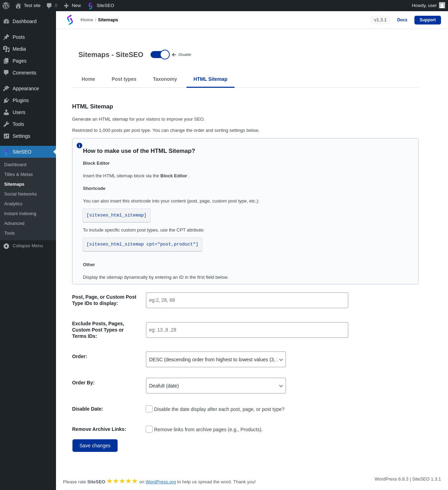The image size is (448, 490).
Task: Switch to the Post types tab
Action: tap(124, 79)
